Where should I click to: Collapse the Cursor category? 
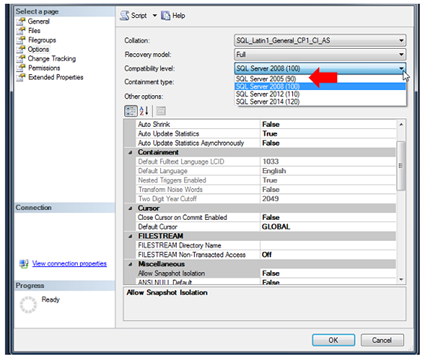coord(130,208)
